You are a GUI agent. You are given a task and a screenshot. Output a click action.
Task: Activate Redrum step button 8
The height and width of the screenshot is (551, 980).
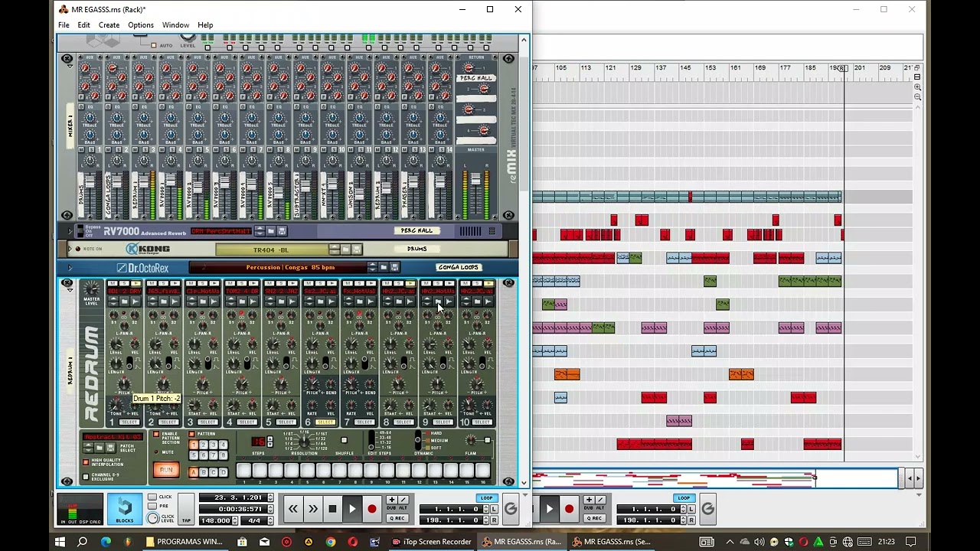(x=355, y=471)
